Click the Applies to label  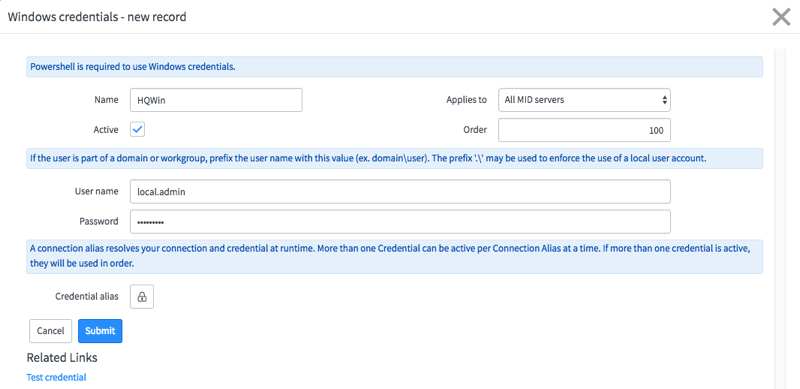466,100
